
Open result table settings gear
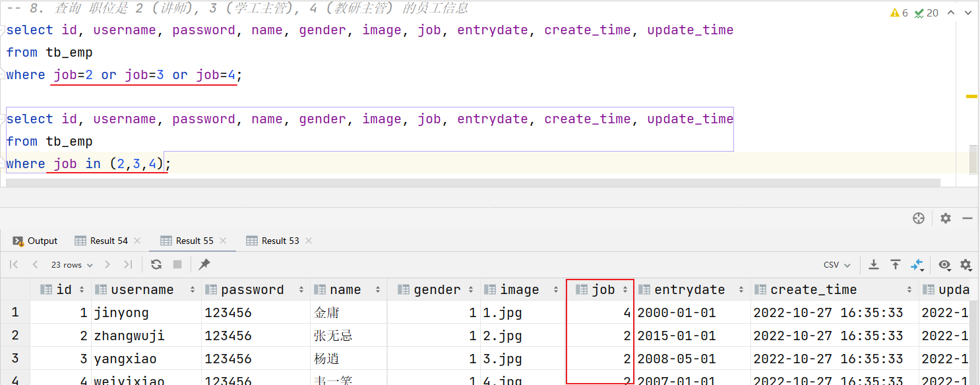click(x=966, y=264)
